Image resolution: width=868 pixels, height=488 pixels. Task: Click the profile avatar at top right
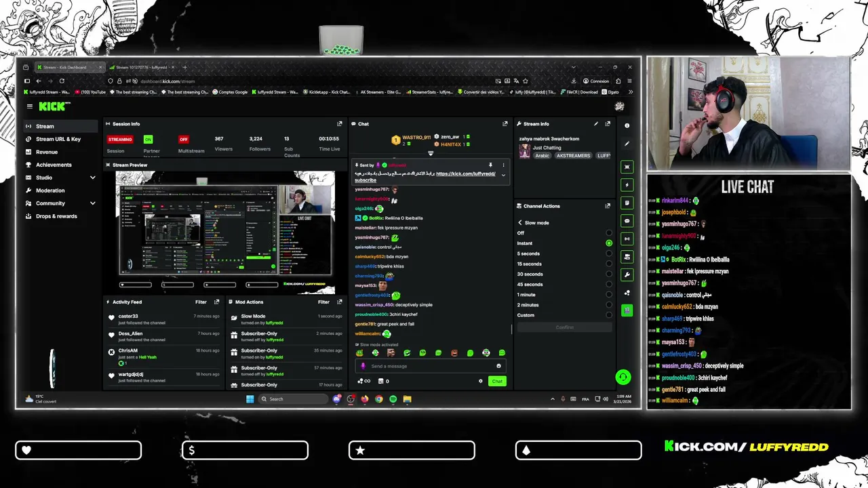619,106
